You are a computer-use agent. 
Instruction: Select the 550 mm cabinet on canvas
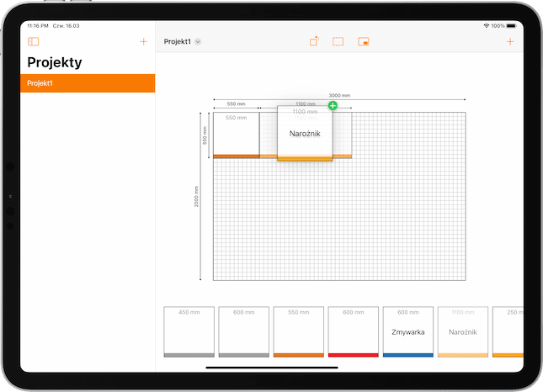(237, 135)
